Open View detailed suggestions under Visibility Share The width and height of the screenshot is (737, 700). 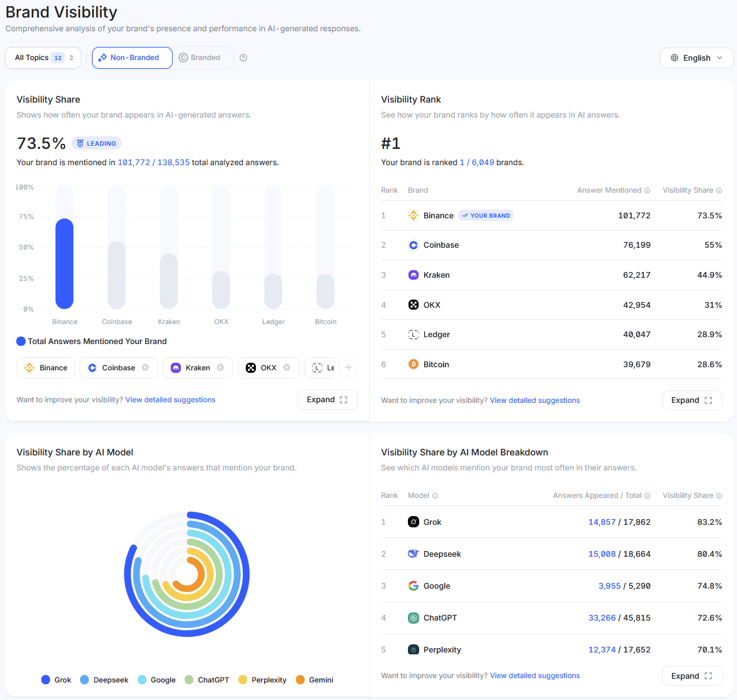(170, 399)
